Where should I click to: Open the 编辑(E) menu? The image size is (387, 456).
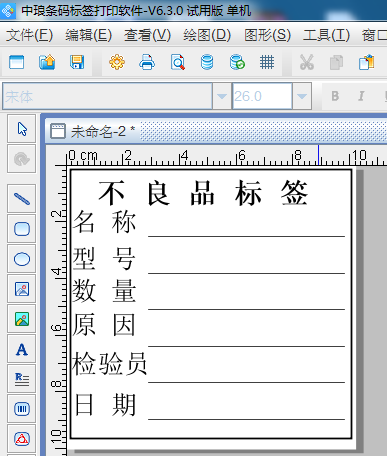pyautogui.click(x=89, y=35)
